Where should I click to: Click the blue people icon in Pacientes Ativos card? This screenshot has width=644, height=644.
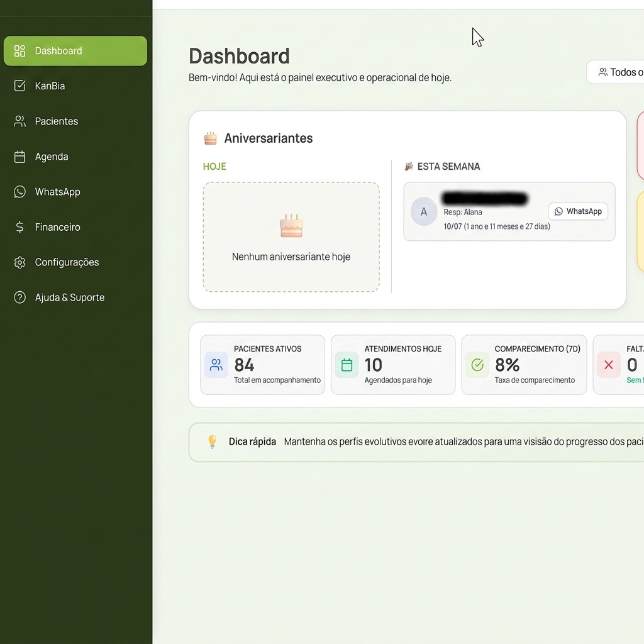216,365
